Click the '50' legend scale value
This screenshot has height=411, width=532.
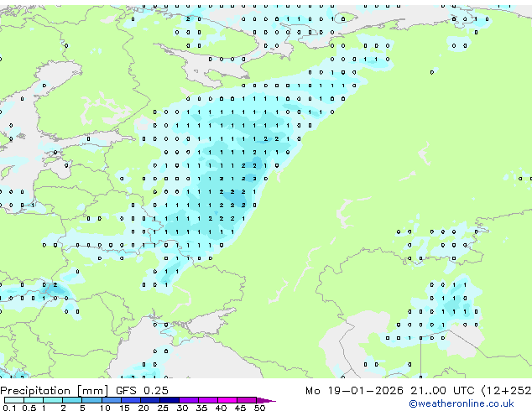tap(259, 408)
